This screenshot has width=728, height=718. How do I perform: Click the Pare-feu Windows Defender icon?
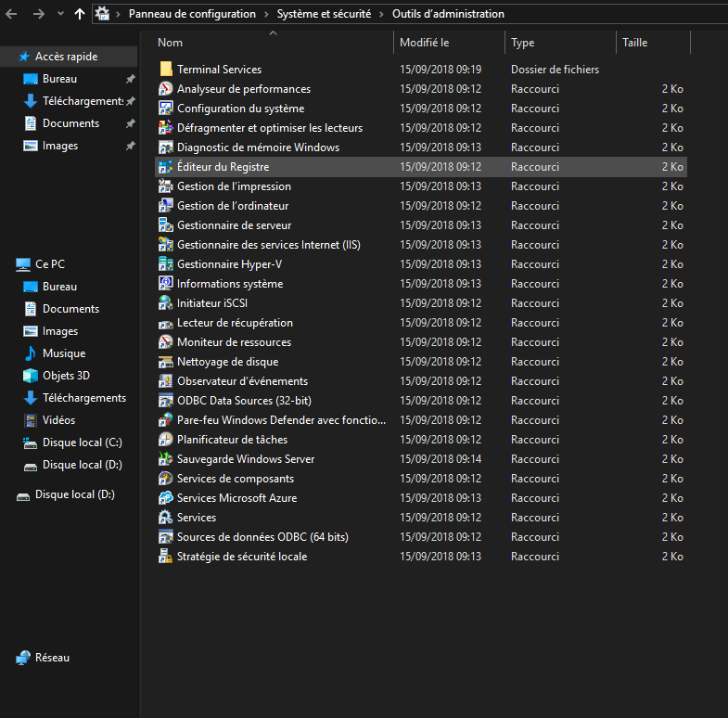(x=166, y=420)
